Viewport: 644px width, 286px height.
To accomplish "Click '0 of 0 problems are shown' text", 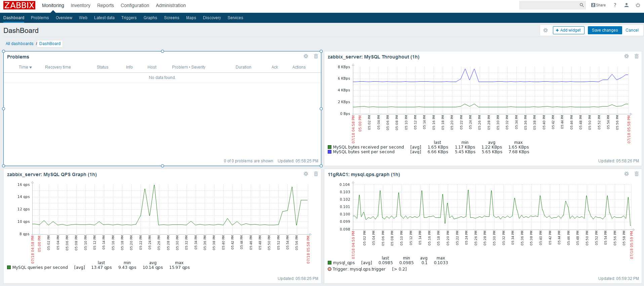I will click(x=248, y=161).
